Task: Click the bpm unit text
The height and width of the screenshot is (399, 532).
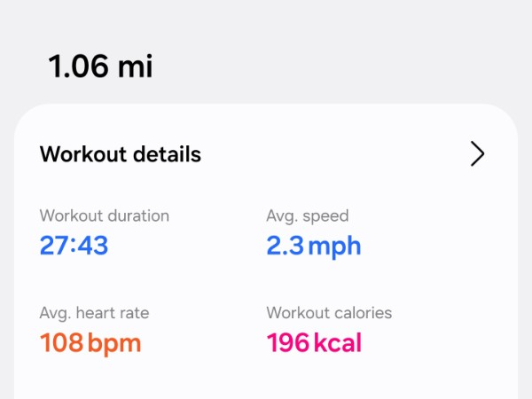Action: (114, 343)
